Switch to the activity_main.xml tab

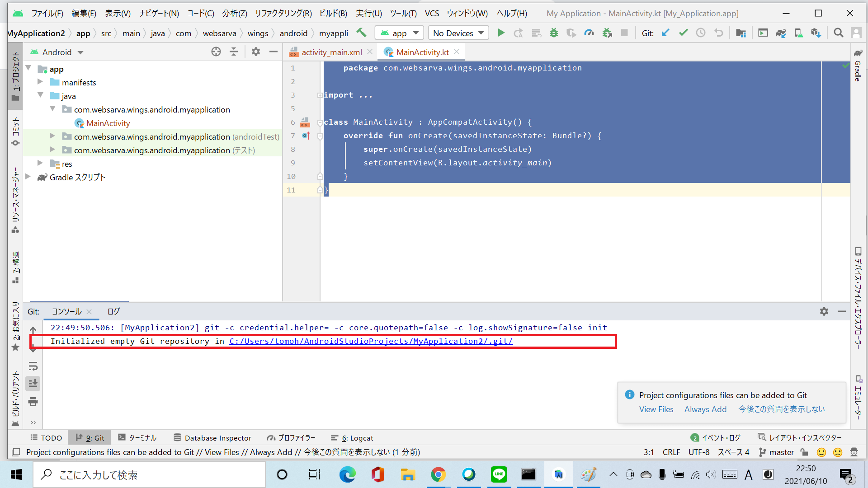[331, 52]
